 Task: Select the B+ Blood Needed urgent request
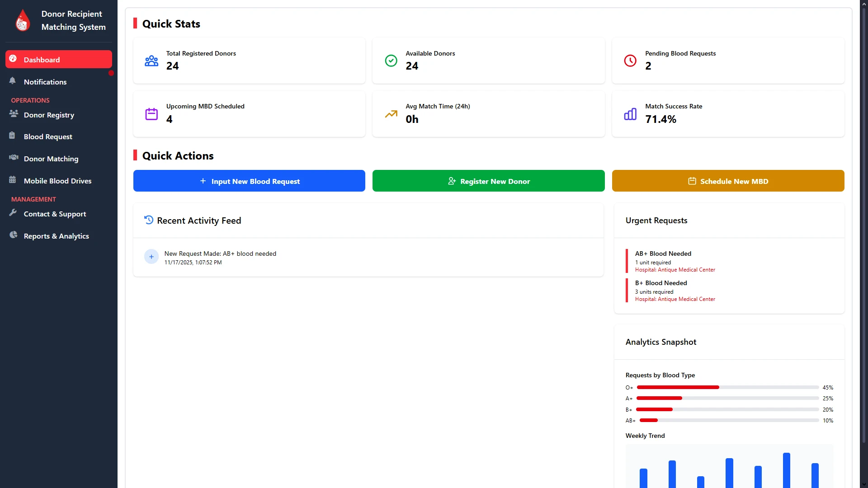pyautogui.click(x=729, y=291)
